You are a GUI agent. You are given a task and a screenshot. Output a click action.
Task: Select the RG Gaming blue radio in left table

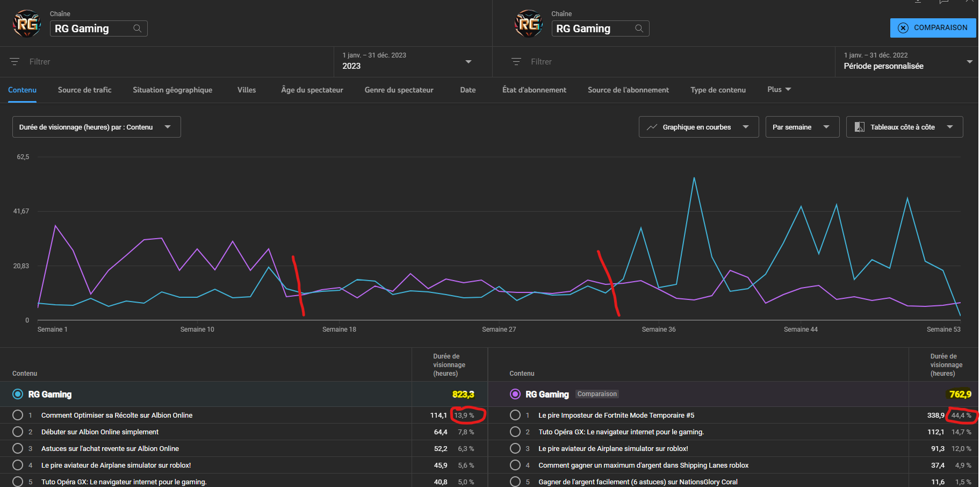pyautogui.click(x=18, y=394)
